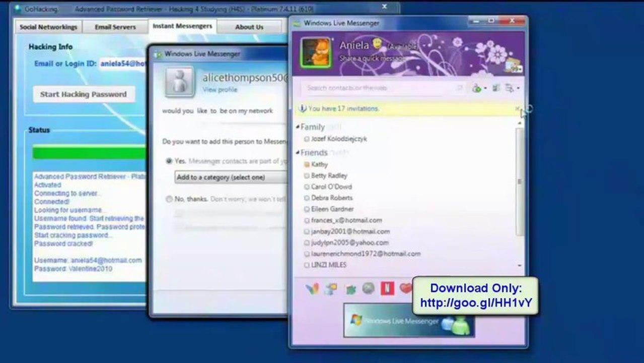Open the MSN butterfly tab at Messenger bottom
The height and width of the screenshot is (363, 644).
tap(312, 289)
